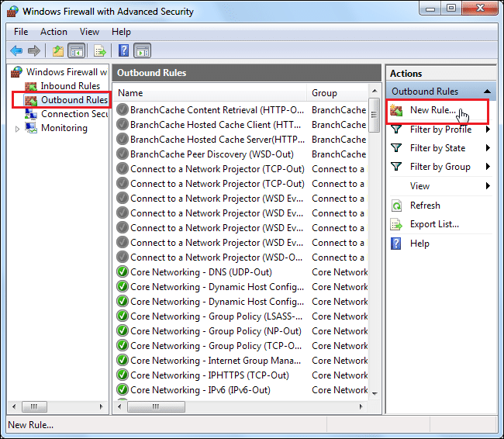Collapse the Outbound Rules actions section arrow

click(x=487, y=92)
